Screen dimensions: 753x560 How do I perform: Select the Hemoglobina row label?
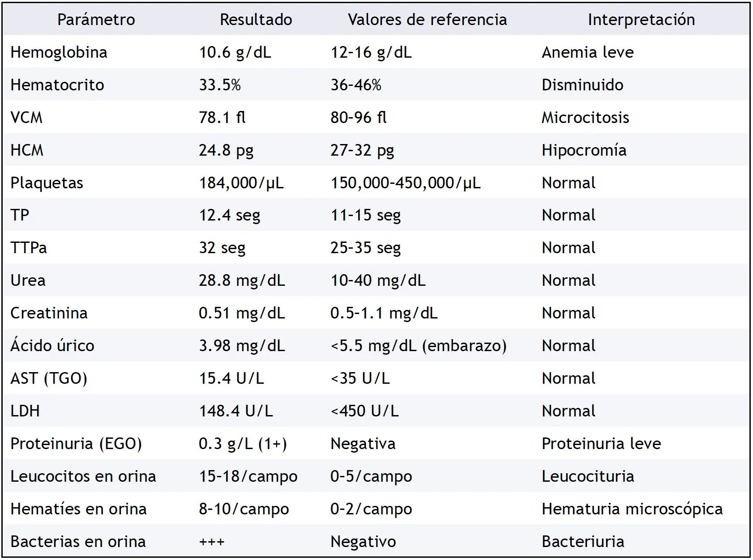click(x=59, y=52)
